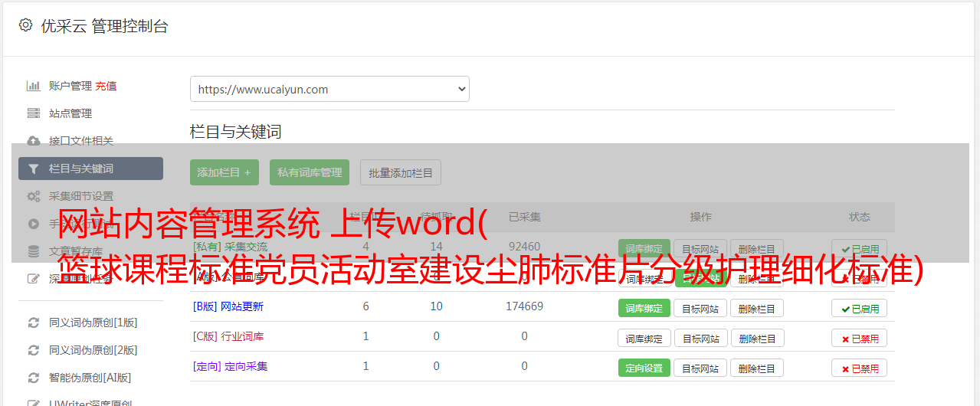Image resolution: width=980 pixels, height=406 pixels.
Task: Open 同义词伪原创[2版] sidebar item
Action: point(93,350)
